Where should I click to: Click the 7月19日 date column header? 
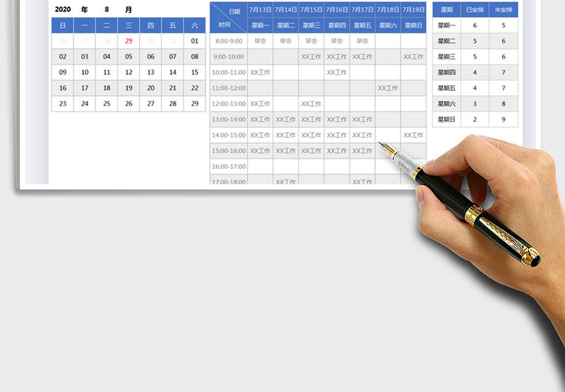[x=413, y=10]
